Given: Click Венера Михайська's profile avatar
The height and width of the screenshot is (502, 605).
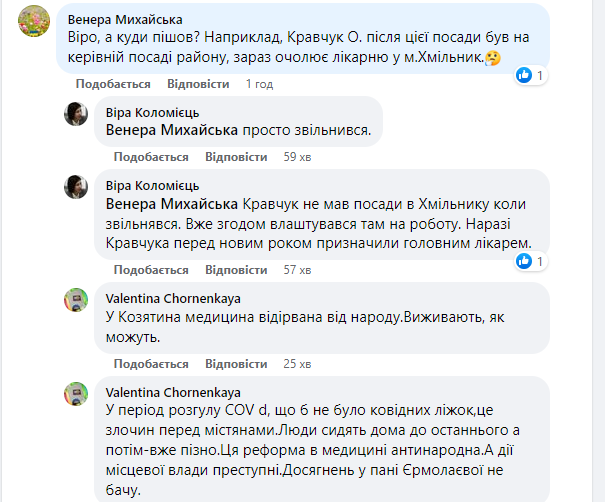Looking at the screenshot, I should [35, 27].
